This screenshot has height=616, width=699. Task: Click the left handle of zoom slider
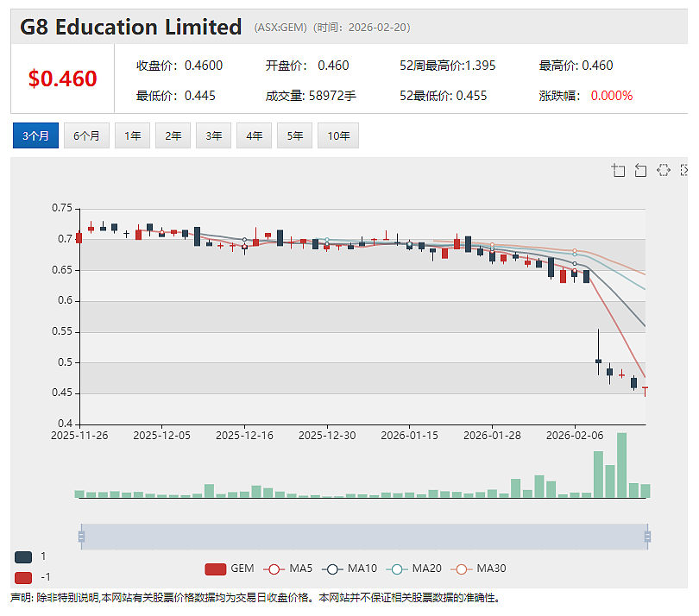(81, 537)
